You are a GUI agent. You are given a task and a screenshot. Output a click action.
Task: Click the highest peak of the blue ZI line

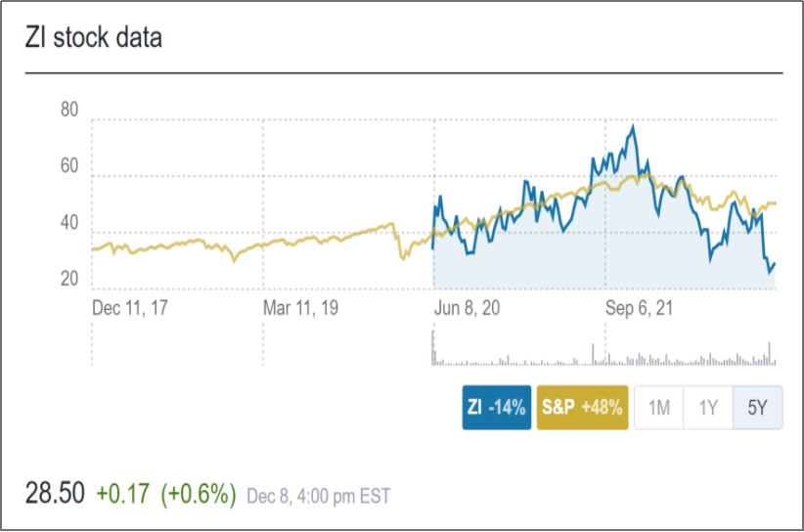click(634, 126)
